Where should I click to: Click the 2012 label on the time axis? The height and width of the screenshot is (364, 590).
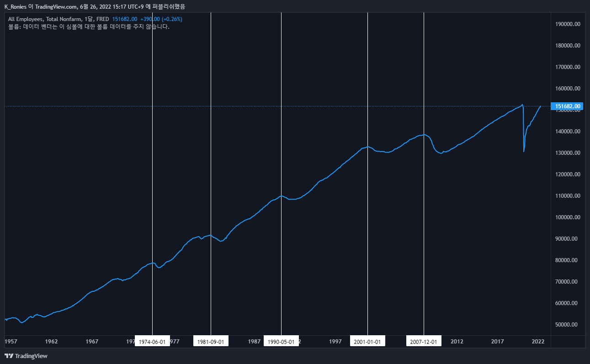(457, 342)
